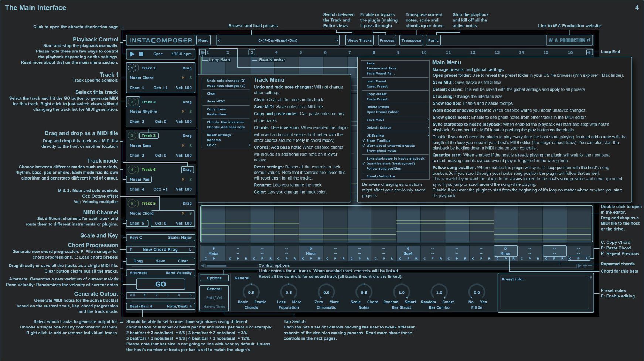Start playback with the play button
644x361 pixels.
[132, 54]
